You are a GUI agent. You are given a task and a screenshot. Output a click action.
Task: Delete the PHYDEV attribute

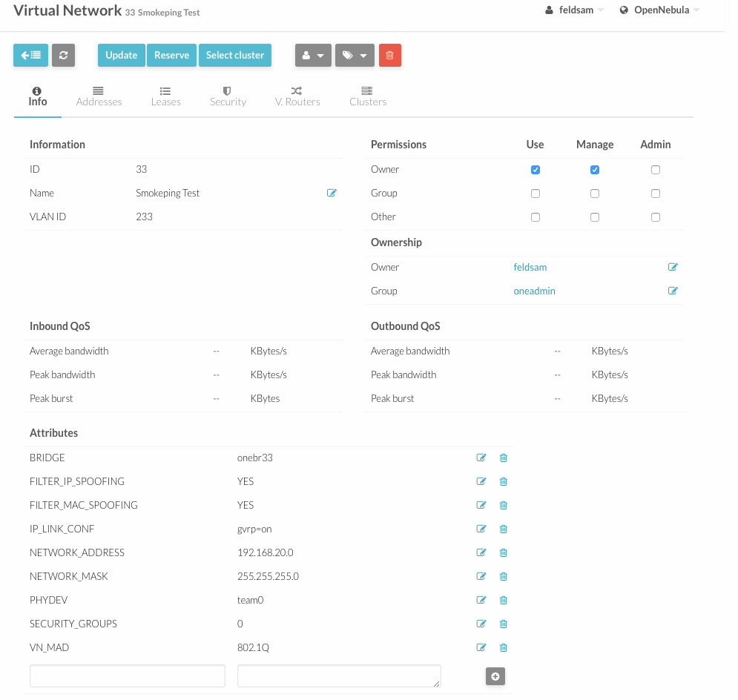click(503, 600)
